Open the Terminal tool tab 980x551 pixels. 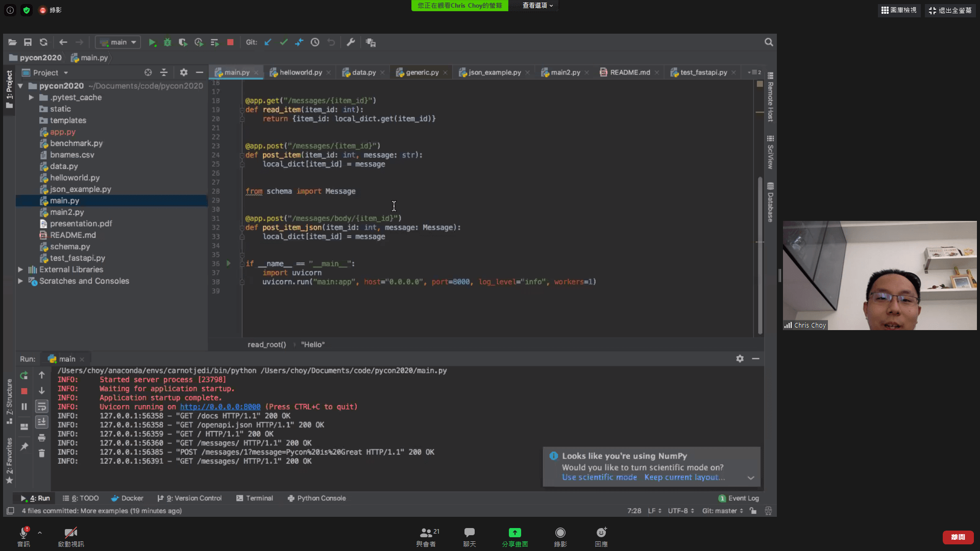[255, 498]
